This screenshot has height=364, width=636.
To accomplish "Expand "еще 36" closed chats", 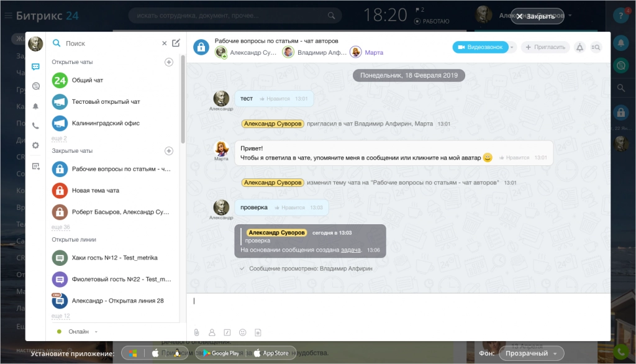I will tap(61, 227).
